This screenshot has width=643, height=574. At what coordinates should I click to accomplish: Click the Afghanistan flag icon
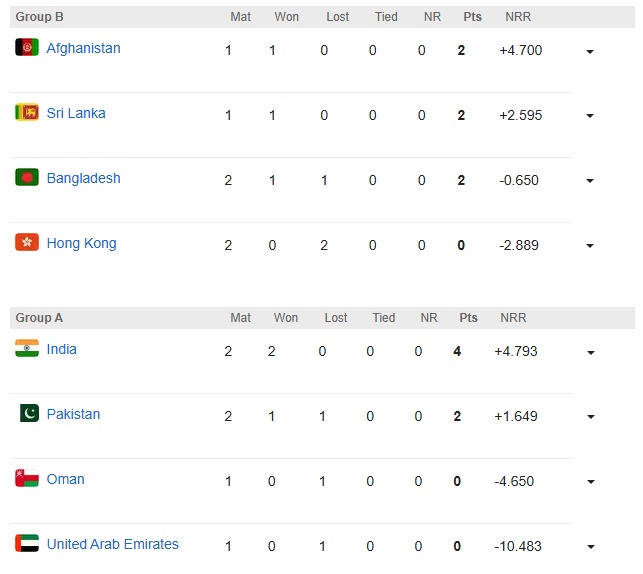point(27,48)
